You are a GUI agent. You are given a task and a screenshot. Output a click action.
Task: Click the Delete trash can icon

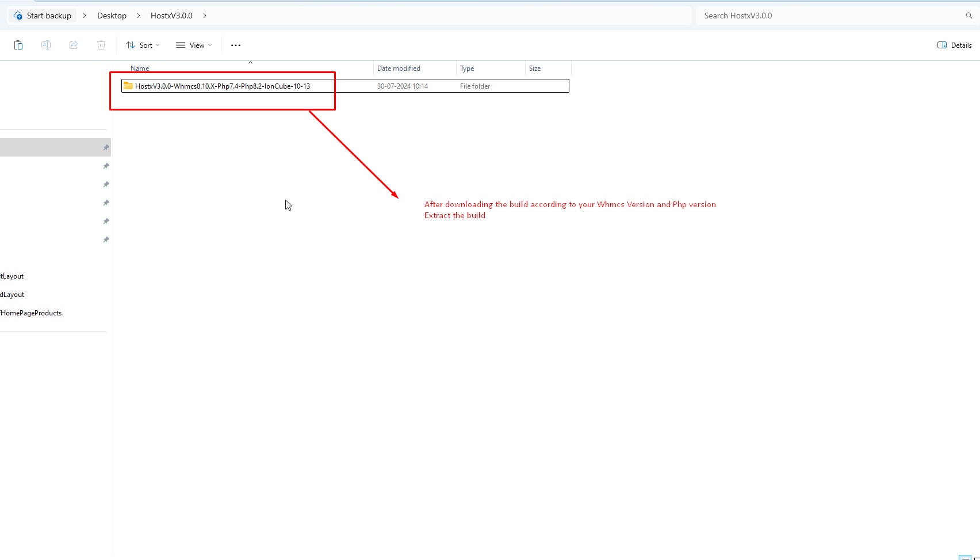101,45
